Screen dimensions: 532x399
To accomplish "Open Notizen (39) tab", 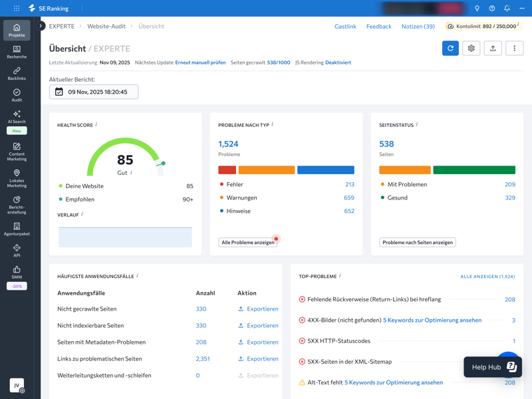I will (x=418, y=27).
